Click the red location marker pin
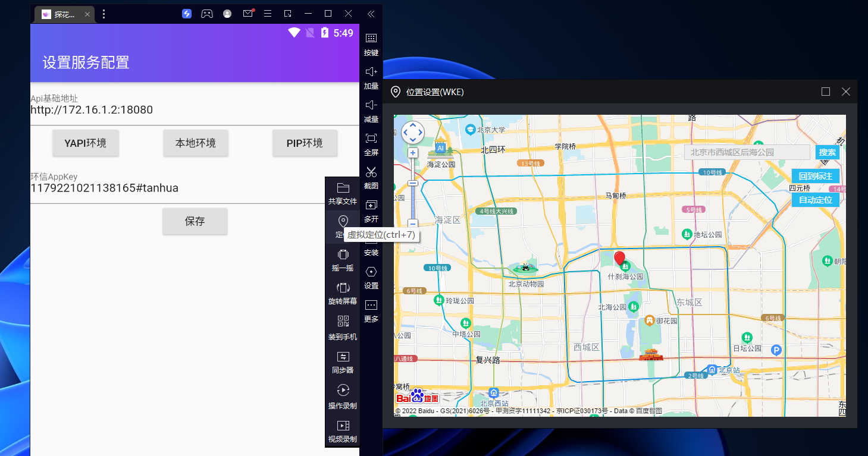The height and width of the screenshot is (456, 868). (x=620, y=258)
